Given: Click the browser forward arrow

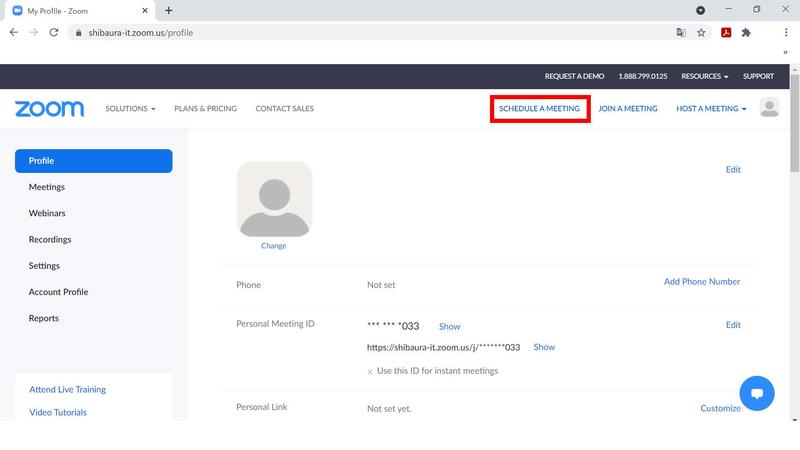Looking at the screenshot, I should 34,33.
